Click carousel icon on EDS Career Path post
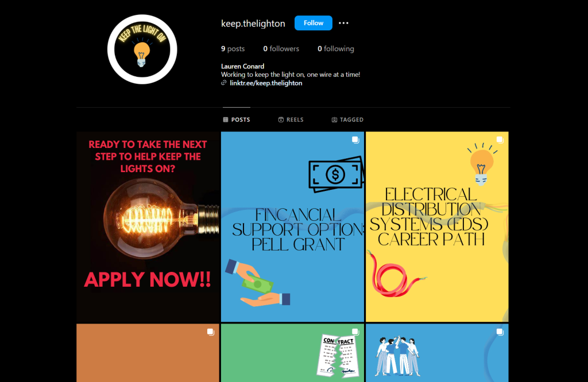 point(500,140)
